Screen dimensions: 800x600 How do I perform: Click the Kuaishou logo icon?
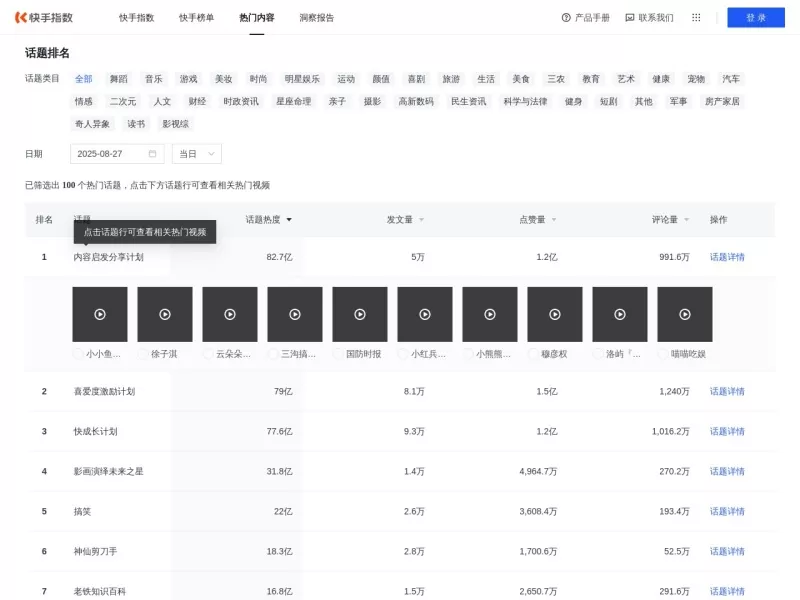22,17
